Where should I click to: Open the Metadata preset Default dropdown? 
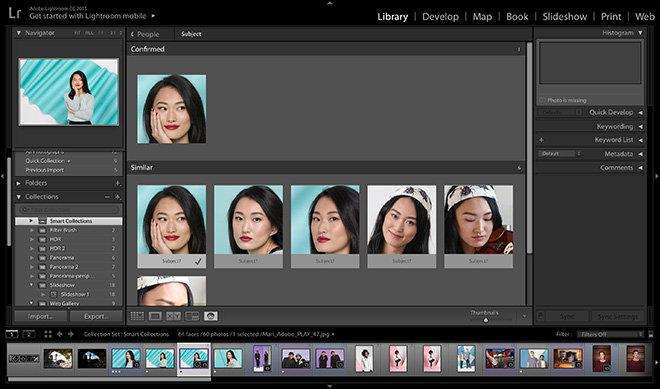point(560,154)
